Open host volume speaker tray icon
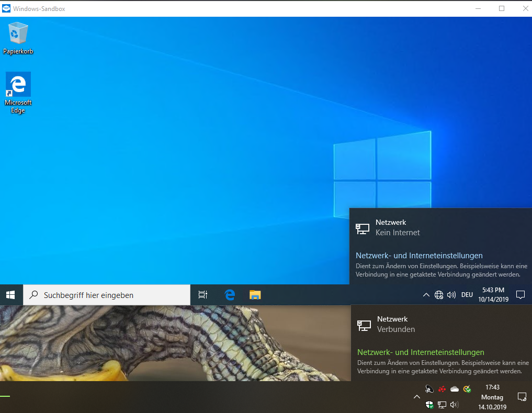 tap(454, 405)
